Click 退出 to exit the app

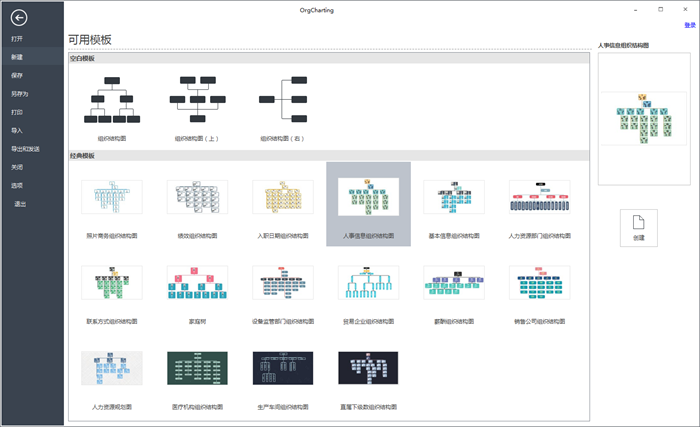pos(20,204)
